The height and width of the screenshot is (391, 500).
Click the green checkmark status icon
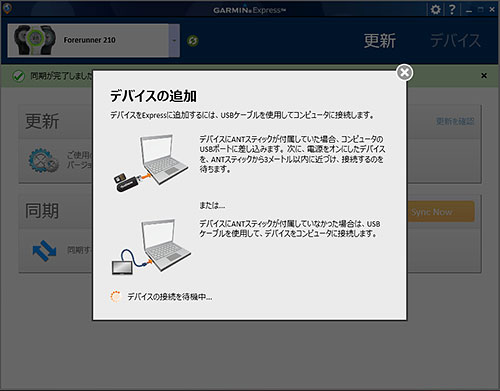point(18,76)
